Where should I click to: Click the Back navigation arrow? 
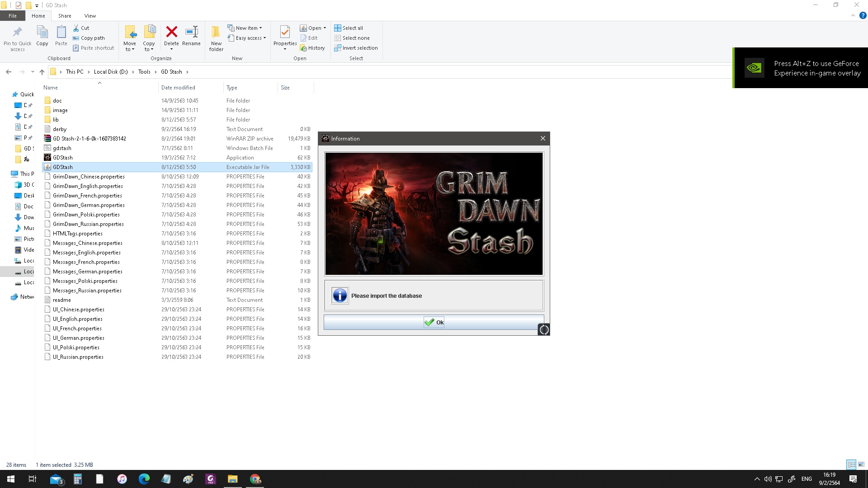pos(9,72)
